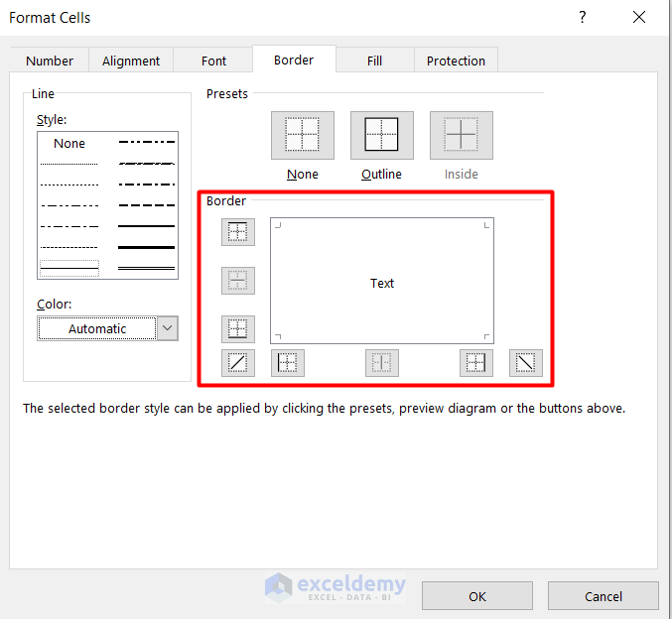Toggle the right border button
The width and height of the screenshot is (672, 619).
click(x=476, y=363)
